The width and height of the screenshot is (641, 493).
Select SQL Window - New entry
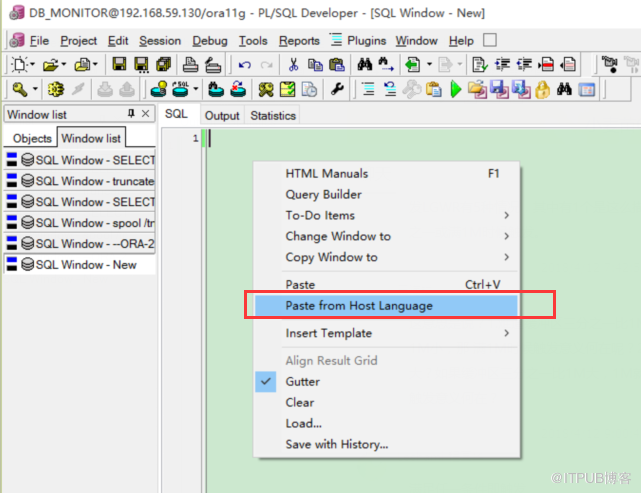click(x=80, y=264)
